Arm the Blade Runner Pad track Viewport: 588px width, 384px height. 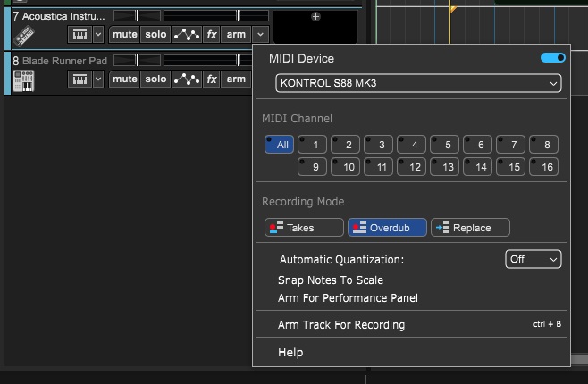click(x=236, y=79)
